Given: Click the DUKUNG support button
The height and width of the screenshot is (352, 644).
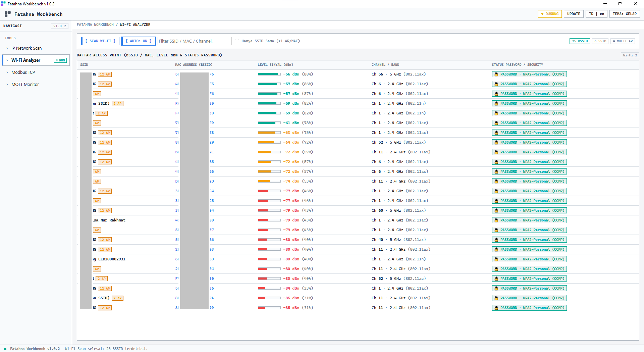Looking at the screenshot, I should tap(550, 14).
